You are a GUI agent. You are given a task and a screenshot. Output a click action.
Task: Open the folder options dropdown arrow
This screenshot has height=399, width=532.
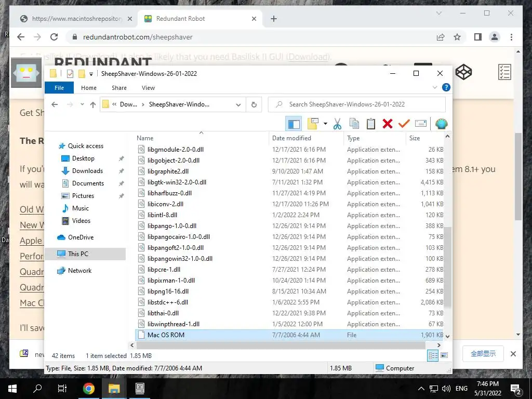(x=325, y=124)
